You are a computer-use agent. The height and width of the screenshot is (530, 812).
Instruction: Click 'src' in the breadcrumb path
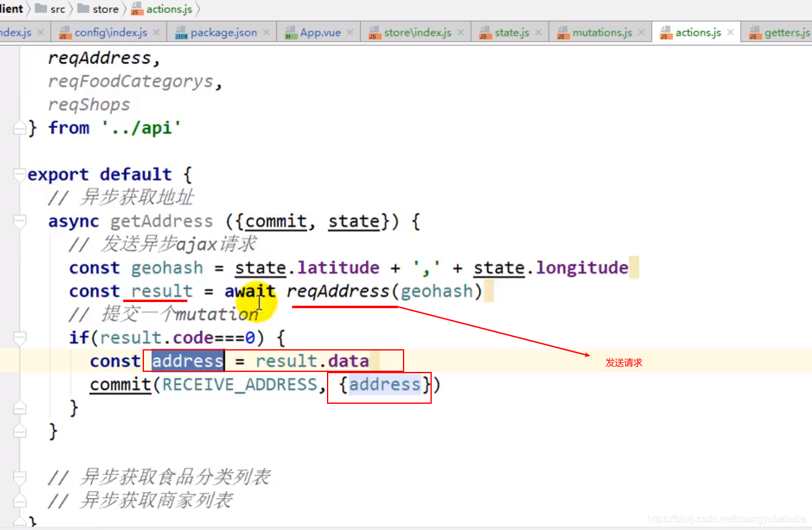pos(58,9)
